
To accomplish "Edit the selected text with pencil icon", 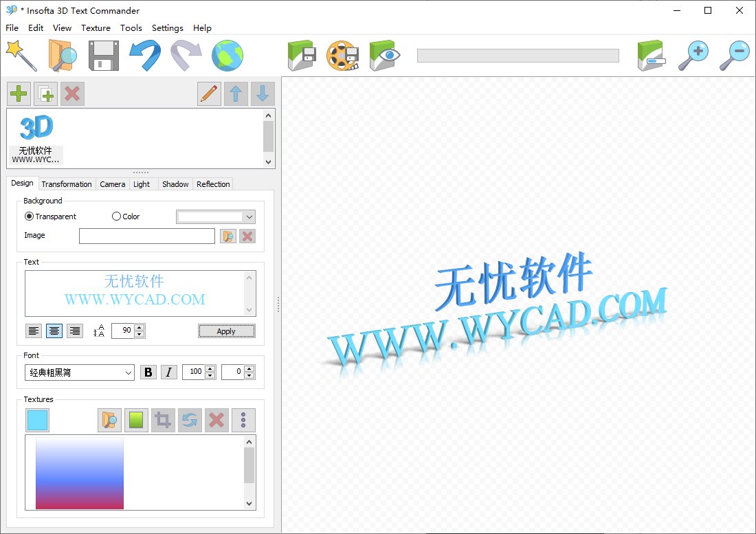I will coord(209,93).
